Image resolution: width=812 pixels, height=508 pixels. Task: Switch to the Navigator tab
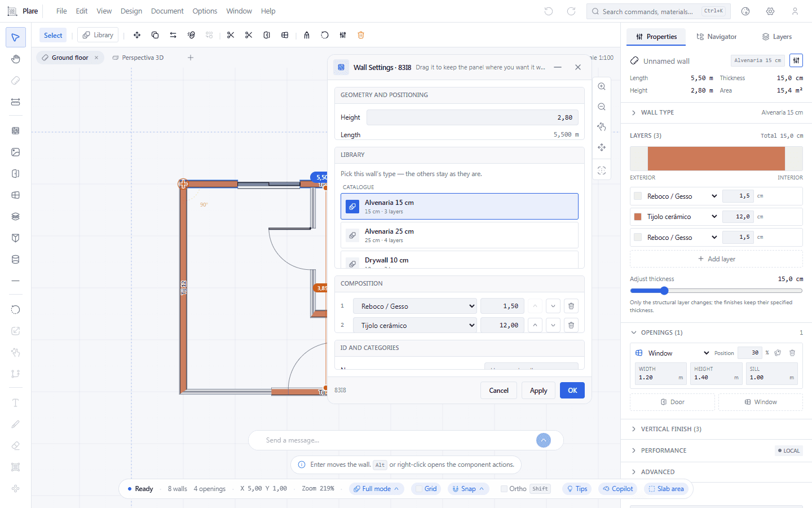click(x=717, y=37)
